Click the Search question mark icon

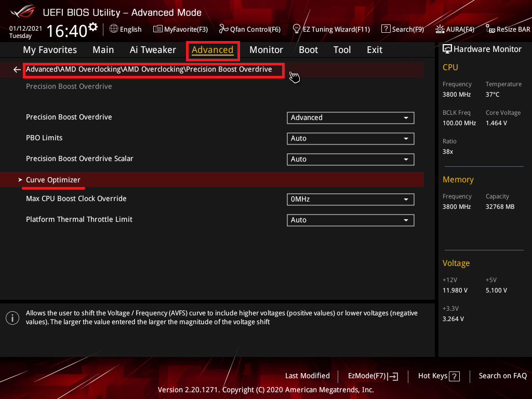click(386, 29)
